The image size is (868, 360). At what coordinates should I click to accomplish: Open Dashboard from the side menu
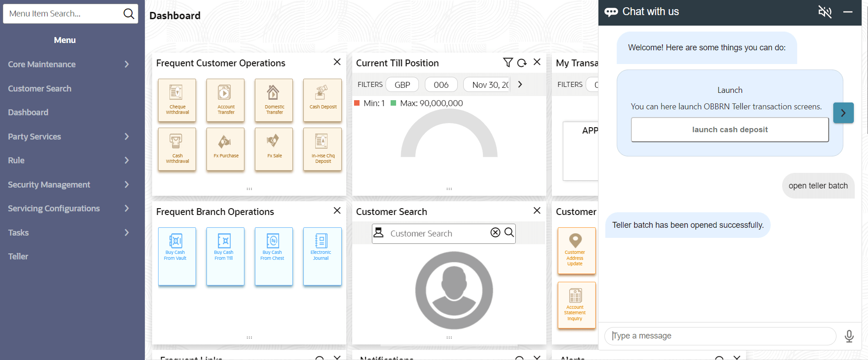coord(28,113)
